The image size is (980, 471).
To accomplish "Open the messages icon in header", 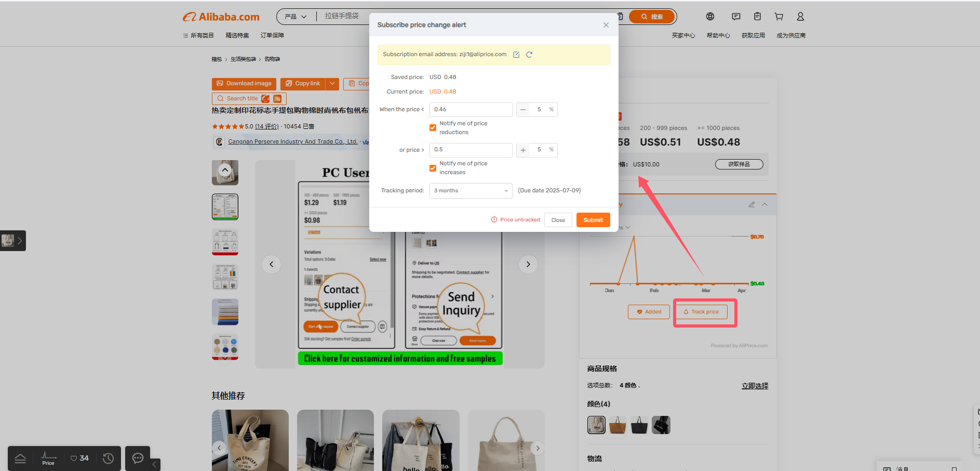I will 736,17.
